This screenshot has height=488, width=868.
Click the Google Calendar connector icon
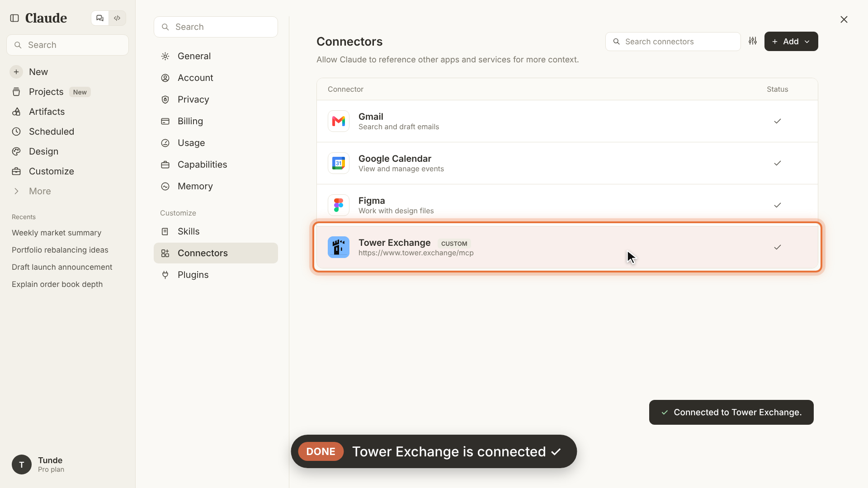tap(339, 163)
